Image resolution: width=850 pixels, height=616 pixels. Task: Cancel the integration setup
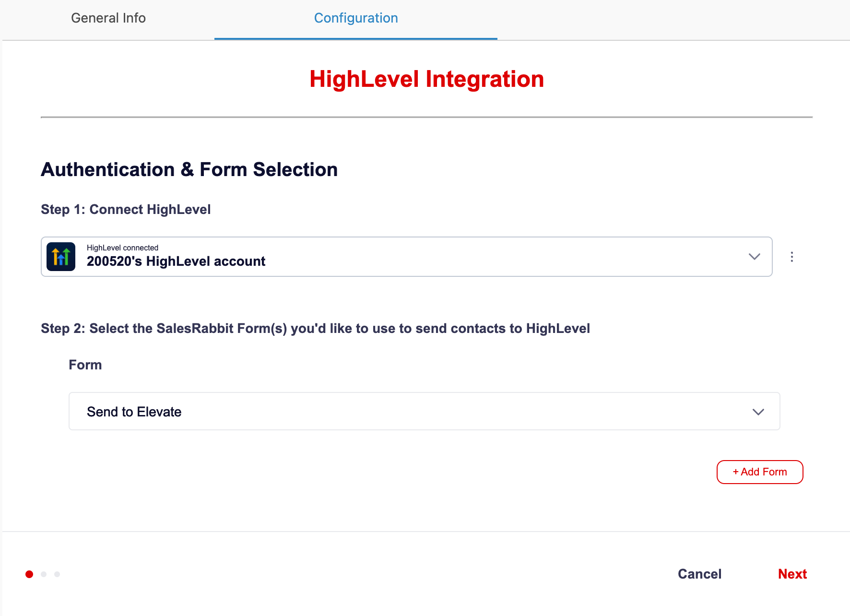click(699, 574)
